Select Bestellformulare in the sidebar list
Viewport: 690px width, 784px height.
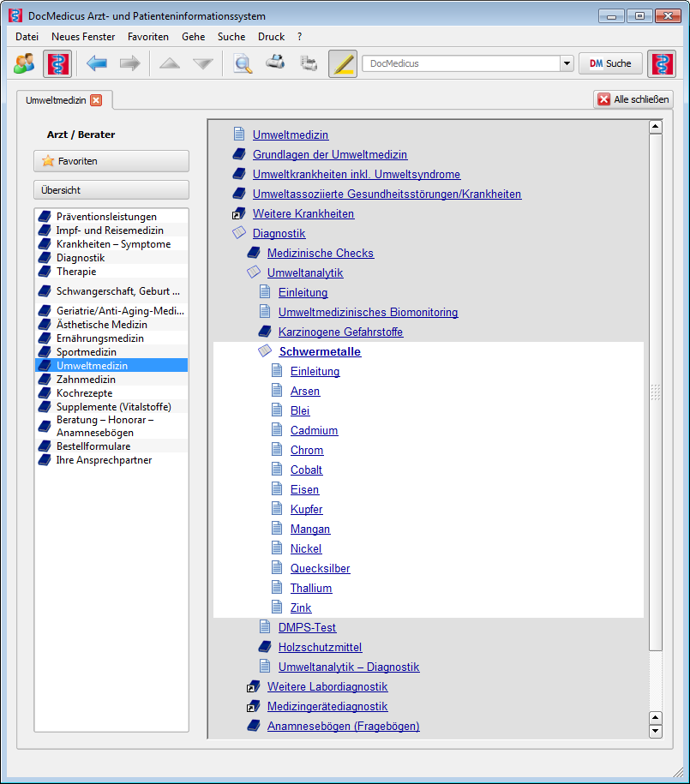111,446
